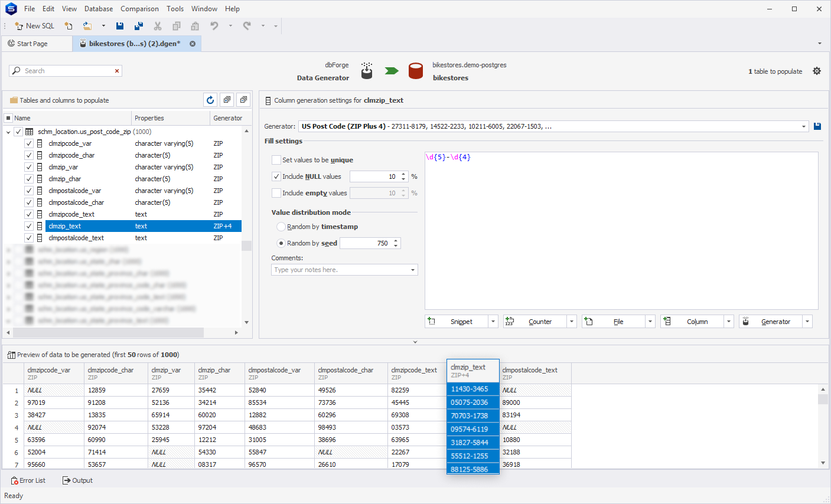Collapse the schm_location.us_post_code_zip table node
The height and width of the screenshot is (504, 831).
[x=8, y=132]
